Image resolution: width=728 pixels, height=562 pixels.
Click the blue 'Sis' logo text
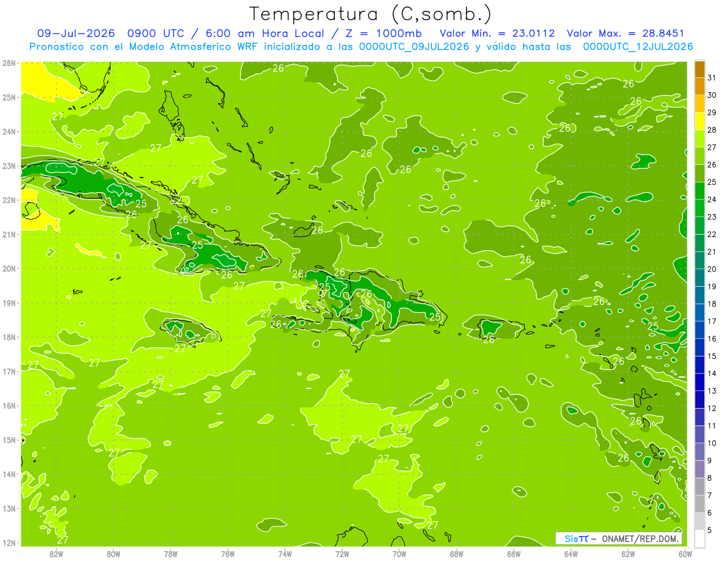click(572, 538)
